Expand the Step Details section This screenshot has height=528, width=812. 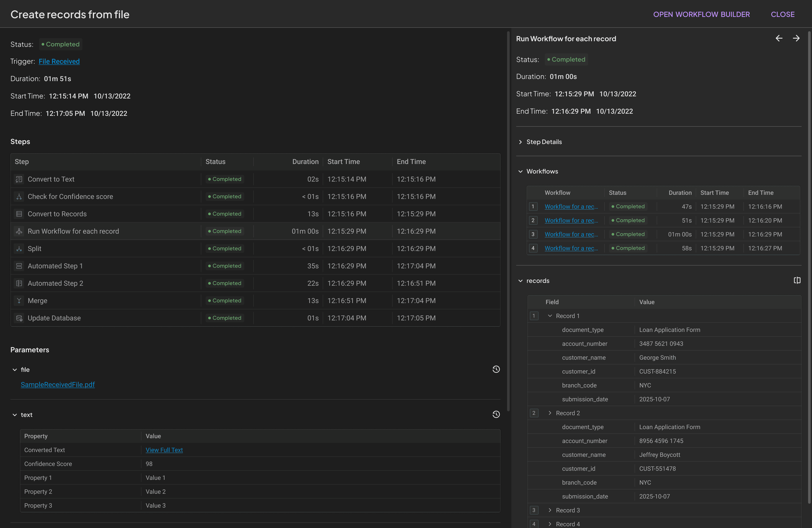[x=521, y=142]
